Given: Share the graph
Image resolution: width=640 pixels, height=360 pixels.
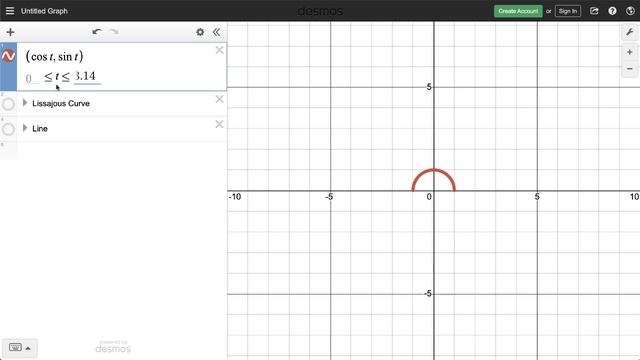Looking at the screenshot, I should pyautogui.click(x=594, y=11).
